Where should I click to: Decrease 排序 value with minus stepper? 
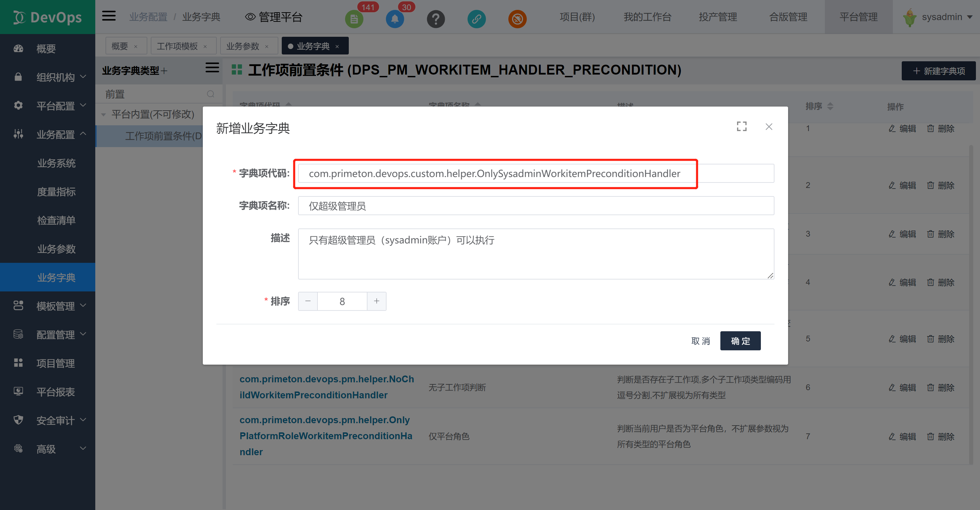[308, 301]
